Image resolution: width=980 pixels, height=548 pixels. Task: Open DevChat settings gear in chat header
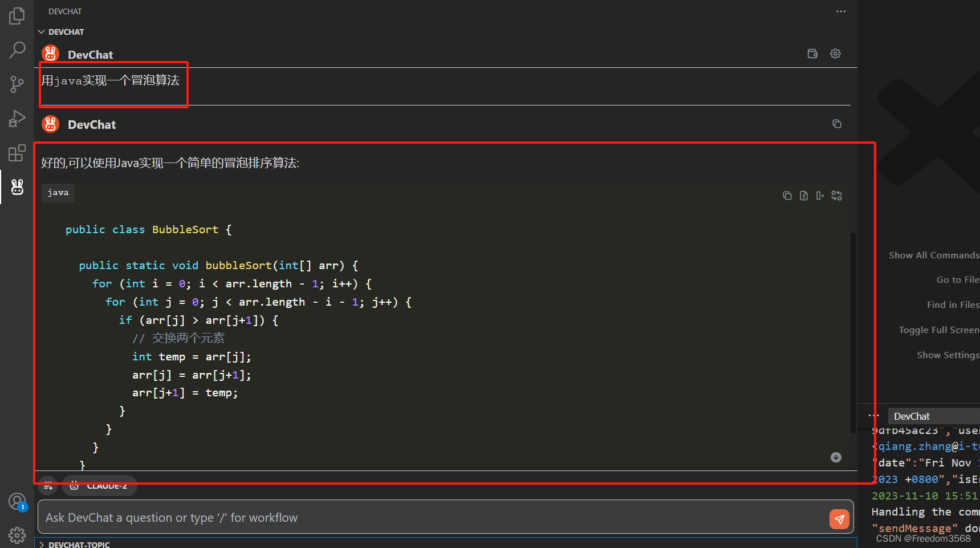(x=835, y=54)
